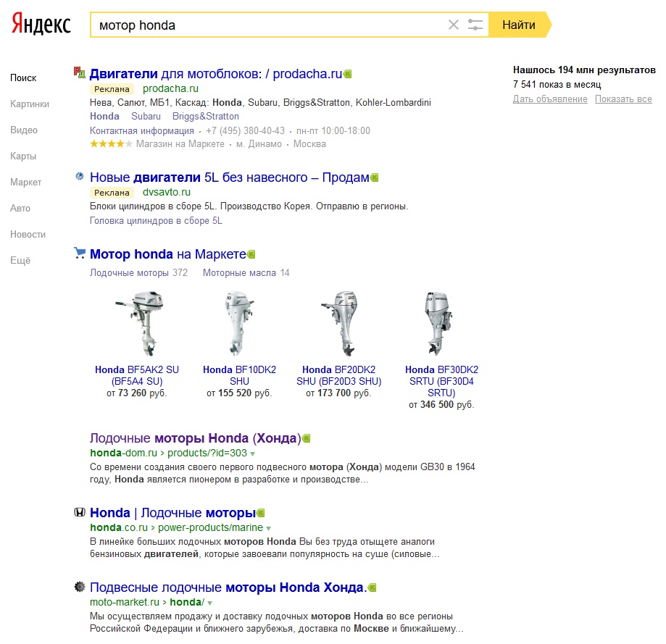Image resolution: width=666 pixels, height=644 pixels.
Task: Click green badge after 'Подвесные лодочные моторы' title
Action: click(372, 588)
